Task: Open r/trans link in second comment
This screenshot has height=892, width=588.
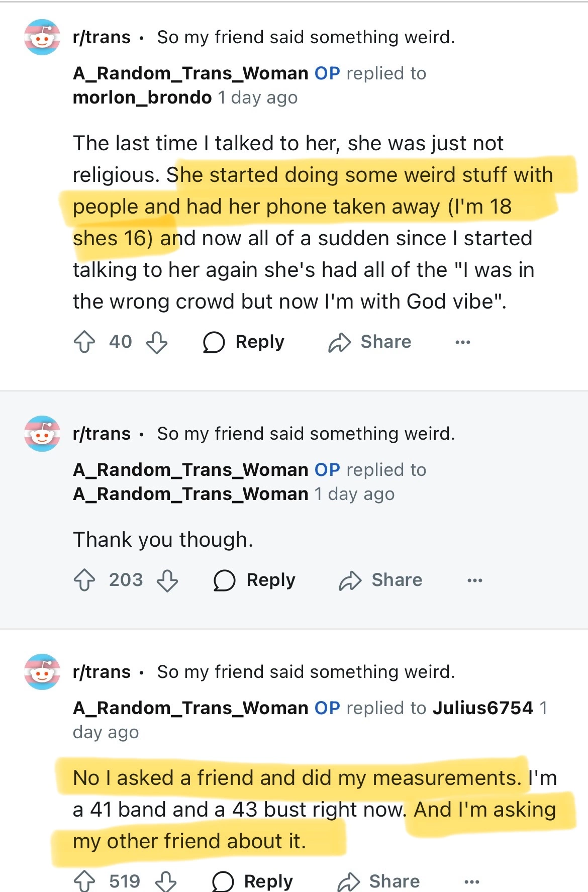Action: coord(102,434)
